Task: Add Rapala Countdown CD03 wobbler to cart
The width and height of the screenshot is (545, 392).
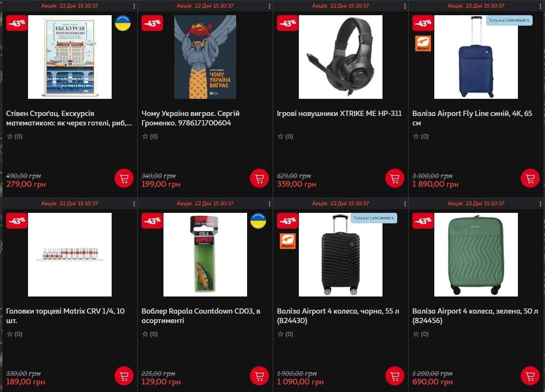Action: pos(259,376)
